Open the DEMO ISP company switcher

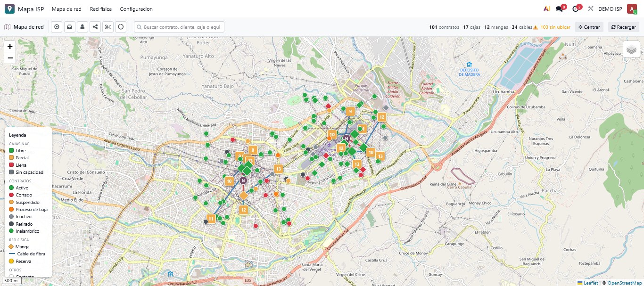[610, 9]
